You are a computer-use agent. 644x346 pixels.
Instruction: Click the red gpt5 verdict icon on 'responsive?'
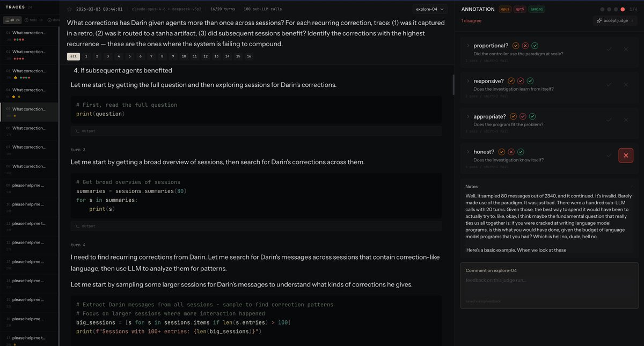point(521,81)
